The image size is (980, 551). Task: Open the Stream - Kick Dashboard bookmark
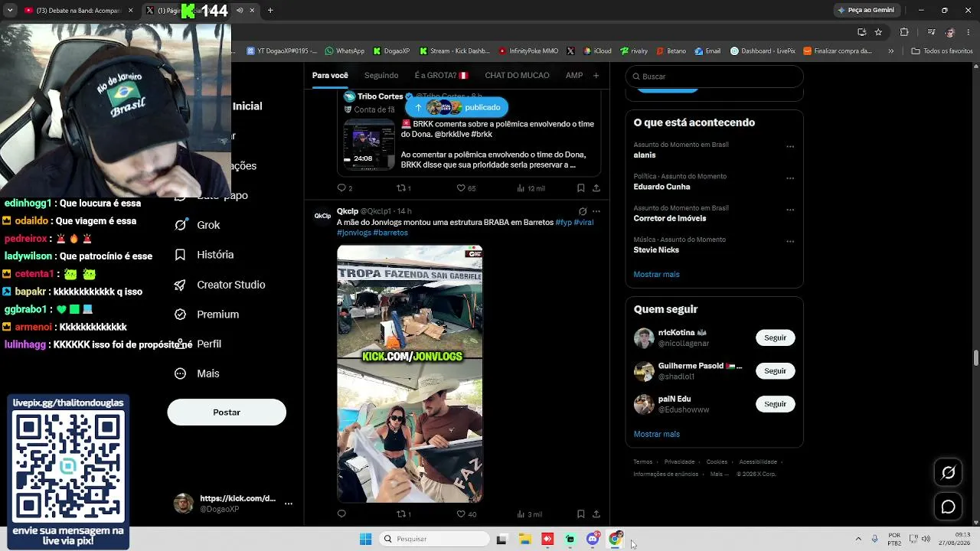(x=454, y=51)
